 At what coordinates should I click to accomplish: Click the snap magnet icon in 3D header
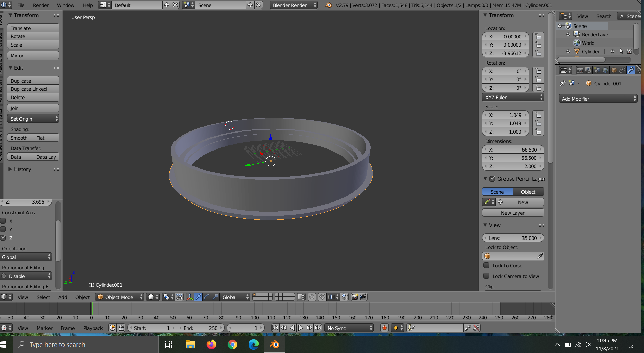322,297
